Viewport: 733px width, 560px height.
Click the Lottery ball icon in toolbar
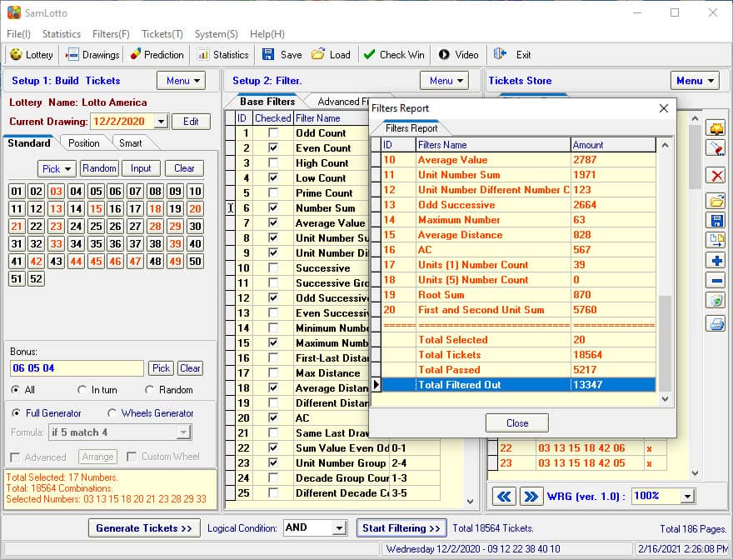(x=16, y=55)
